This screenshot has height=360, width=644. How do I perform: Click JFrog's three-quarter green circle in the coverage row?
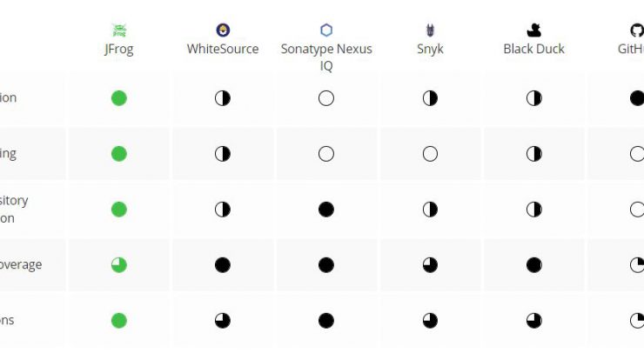point(119,265)
